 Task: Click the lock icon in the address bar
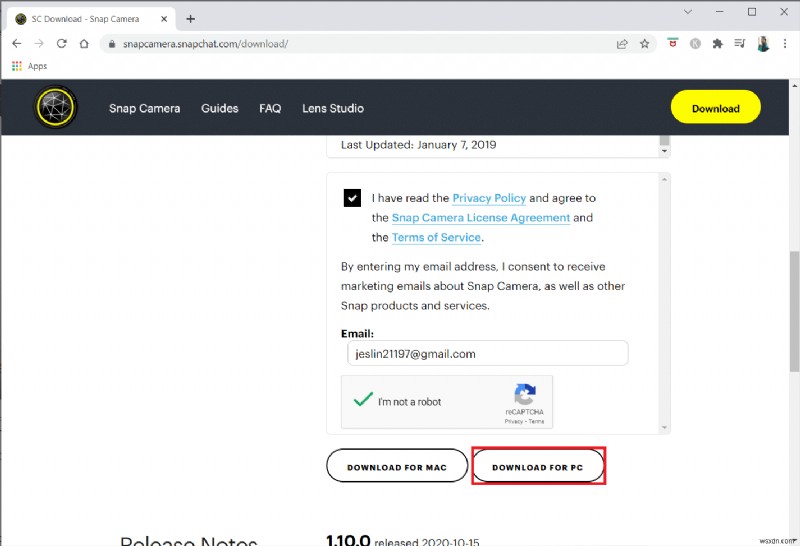[112, 44]
